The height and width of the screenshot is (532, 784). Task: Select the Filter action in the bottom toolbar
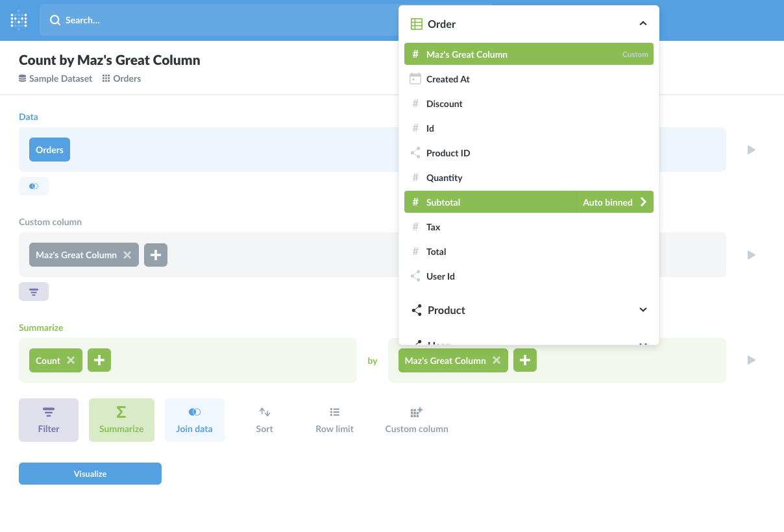coord(48,419)
